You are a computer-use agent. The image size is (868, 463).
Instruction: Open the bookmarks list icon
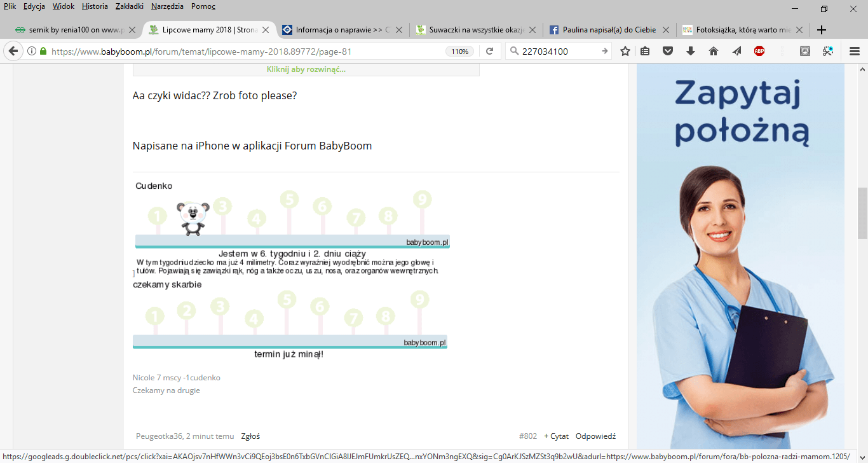tap(645, 52)
